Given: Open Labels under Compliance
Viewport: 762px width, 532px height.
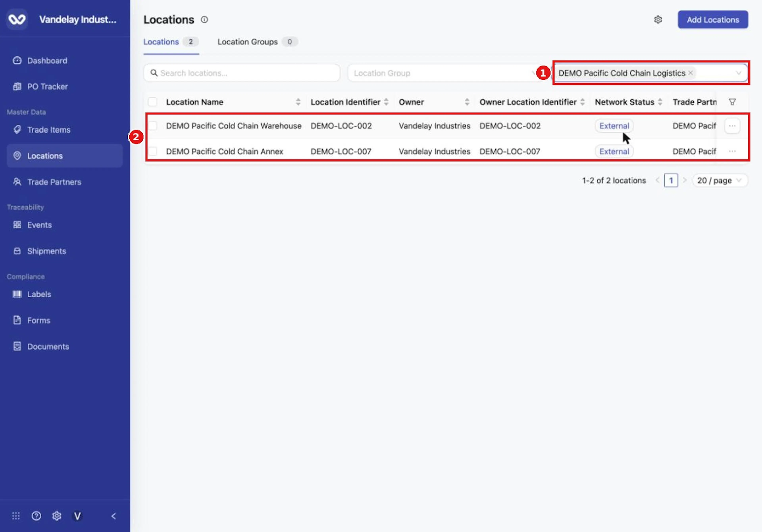Looking at the screenshot, I should tap(65, 294).
